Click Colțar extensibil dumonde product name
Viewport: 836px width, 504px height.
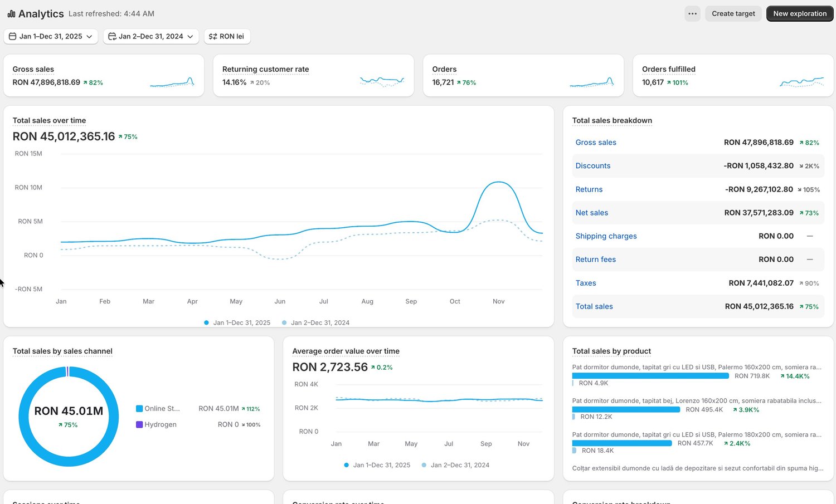pyautogui.click(x=698, y=468)
